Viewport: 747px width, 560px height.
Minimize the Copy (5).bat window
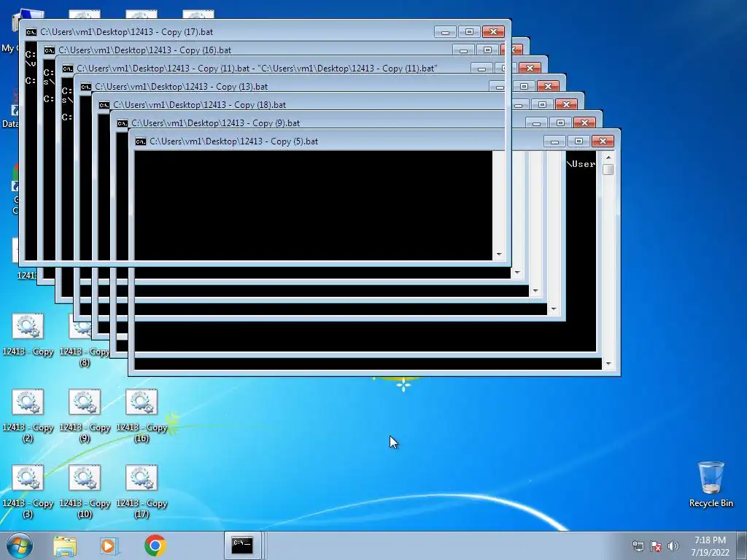[x=554, y=141]
